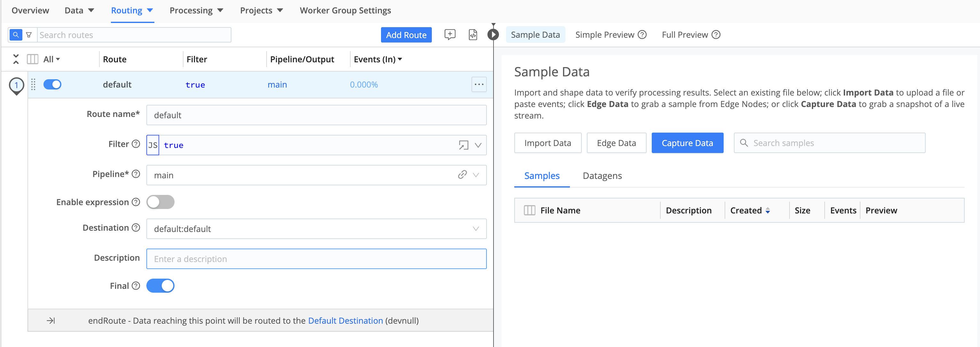Click the link icon next to the main pipeline
This screenshot has height=347, width=980.
point(462,175)
